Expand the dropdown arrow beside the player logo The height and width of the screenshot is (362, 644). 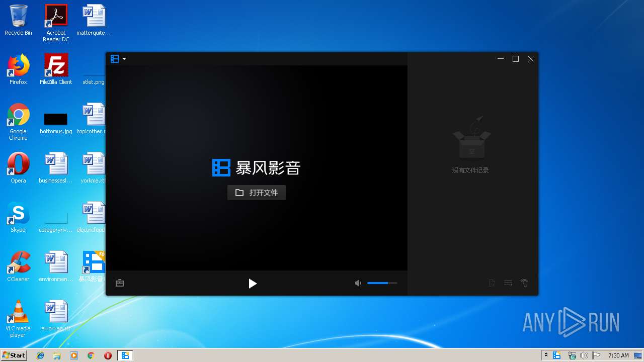[x=124, y=59]
